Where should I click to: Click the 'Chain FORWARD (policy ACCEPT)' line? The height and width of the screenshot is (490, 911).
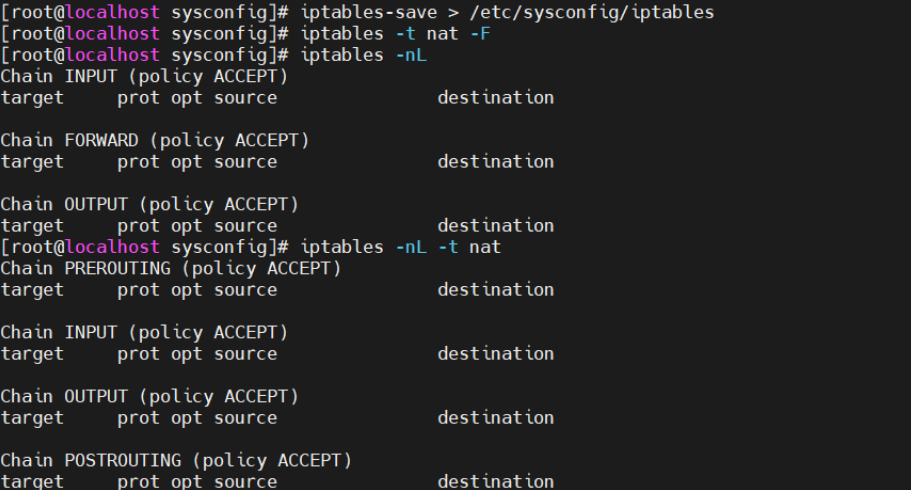(x=155, y=141)
